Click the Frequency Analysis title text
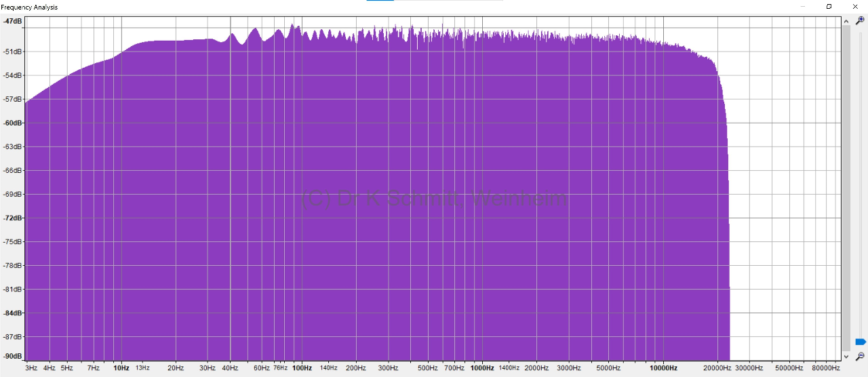Screen dimensions: 868x377 pos(29,7)
